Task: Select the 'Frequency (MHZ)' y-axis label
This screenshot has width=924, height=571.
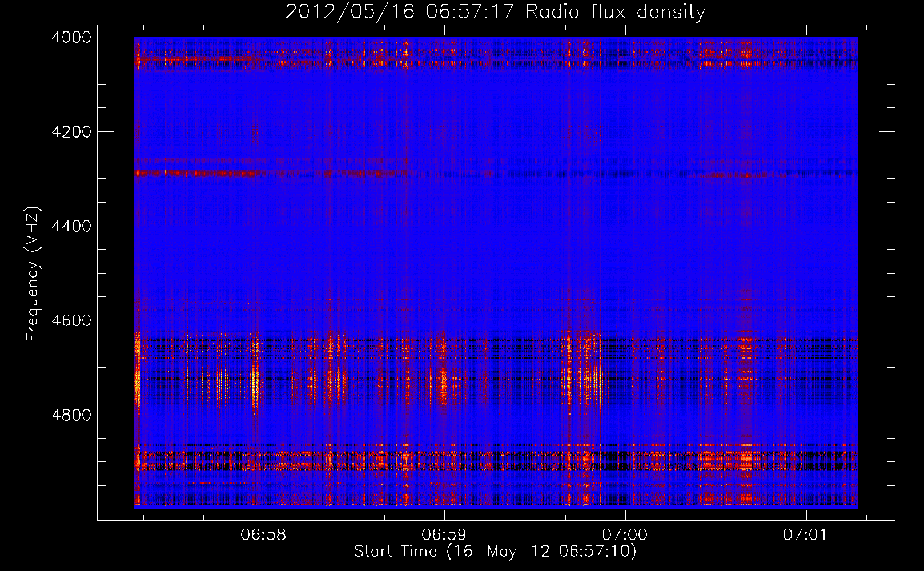Action: [x=33, y=274]
